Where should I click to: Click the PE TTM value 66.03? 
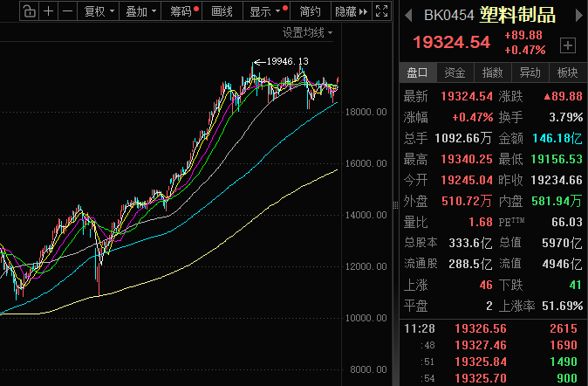click(x=567, y=222)
